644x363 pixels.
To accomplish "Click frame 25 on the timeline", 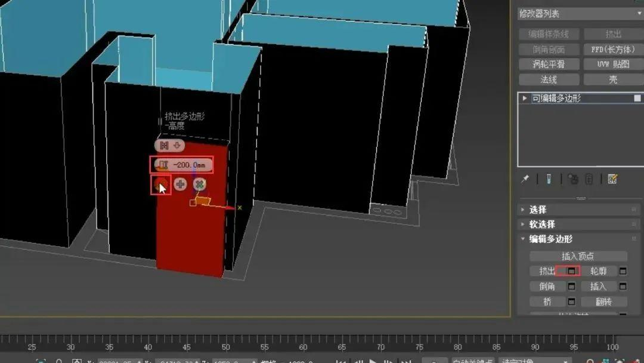I will pyautogui.click(x=32, y=346).
